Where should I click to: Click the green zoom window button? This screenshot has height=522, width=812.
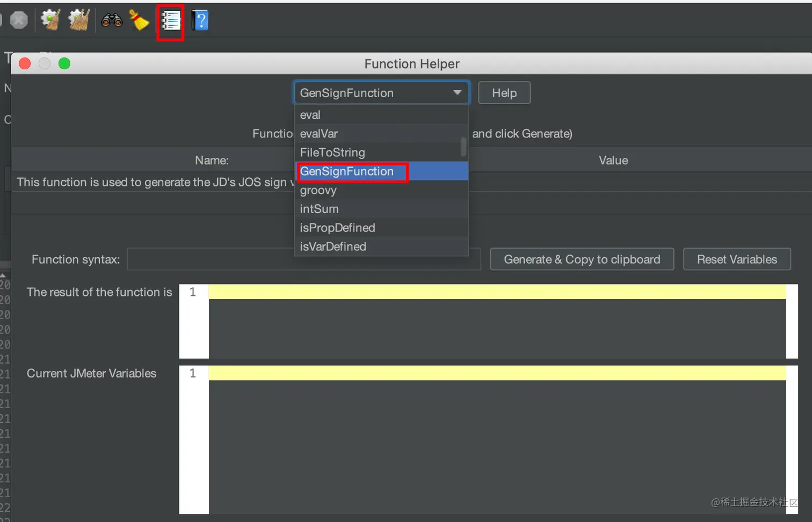coord(64,63)
